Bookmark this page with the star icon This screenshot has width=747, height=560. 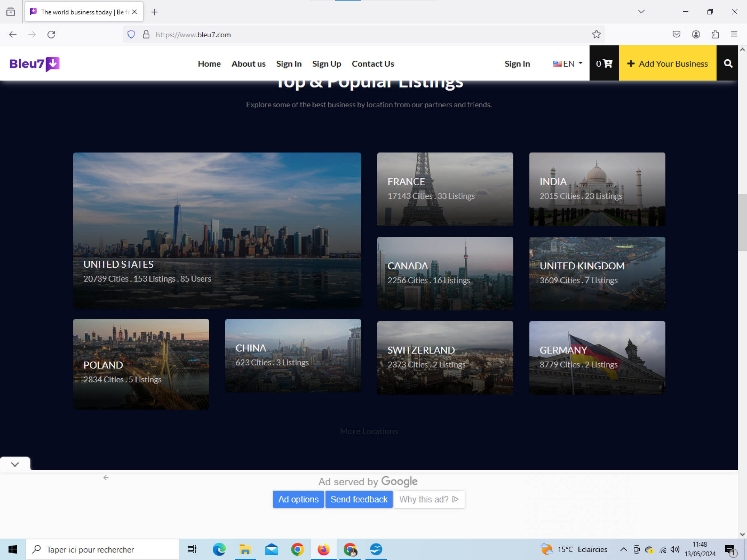[x=596, y=35]
